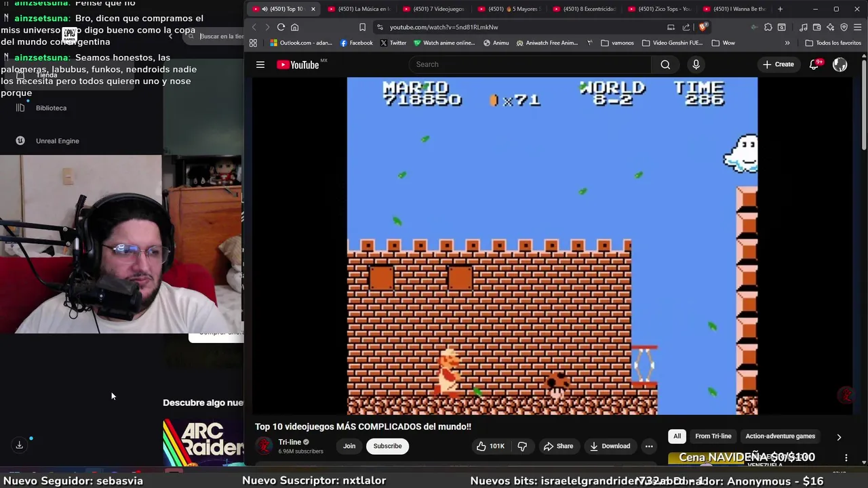
Task: Open the YouTube hamburger guide menu
Action: click(260, 64)
